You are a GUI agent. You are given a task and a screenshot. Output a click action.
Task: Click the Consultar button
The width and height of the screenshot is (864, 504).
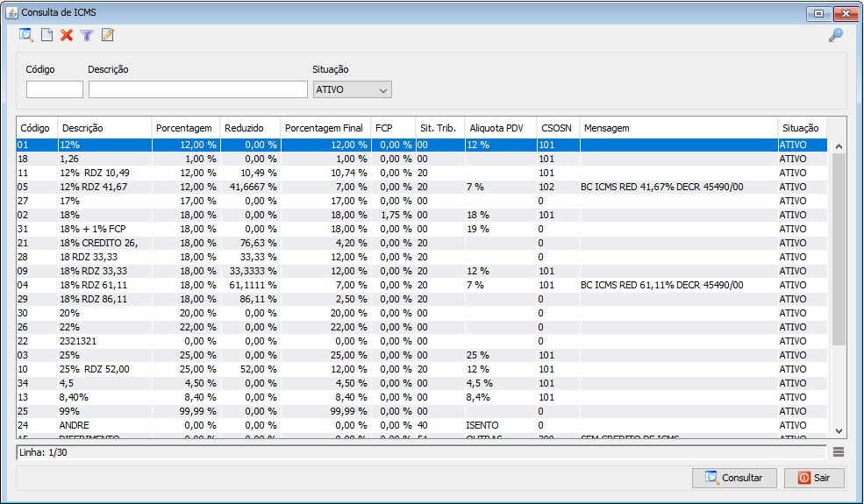pyautogui.click(x=734, y=478)
